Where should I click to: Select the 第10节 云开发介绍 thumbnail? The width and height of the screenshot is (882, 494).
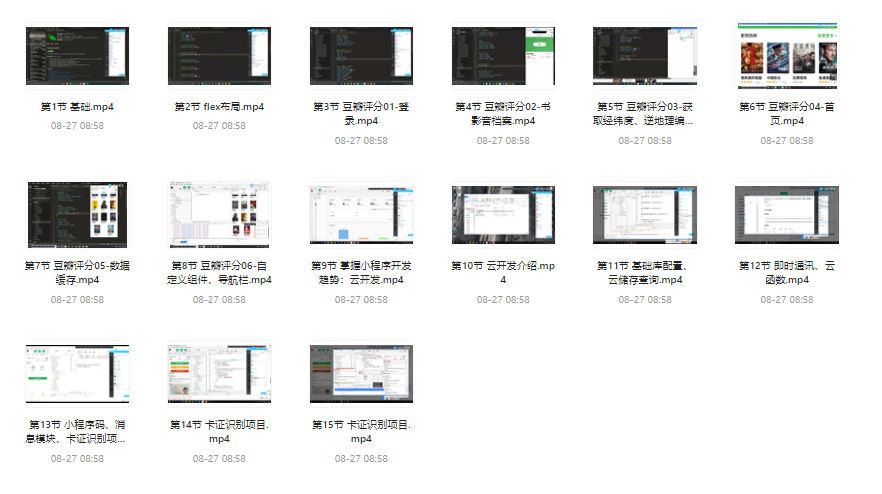point(503,215)
